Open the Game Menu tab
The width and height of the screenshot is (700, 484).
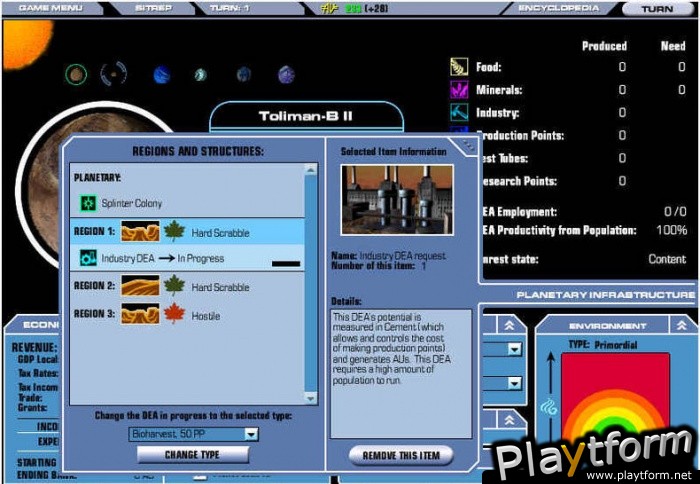click(50, 8)
